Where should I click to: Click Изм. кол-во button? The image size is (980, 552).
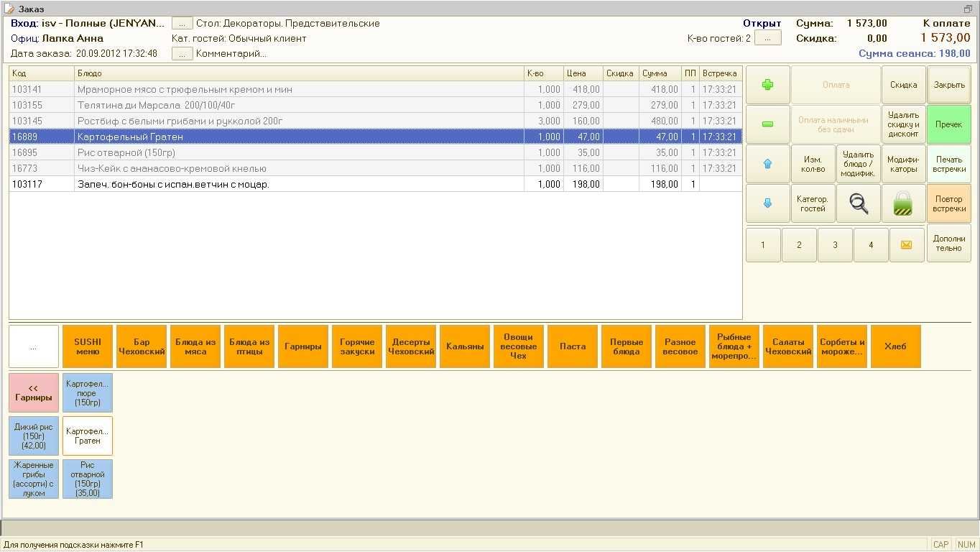tap(813, 164)
